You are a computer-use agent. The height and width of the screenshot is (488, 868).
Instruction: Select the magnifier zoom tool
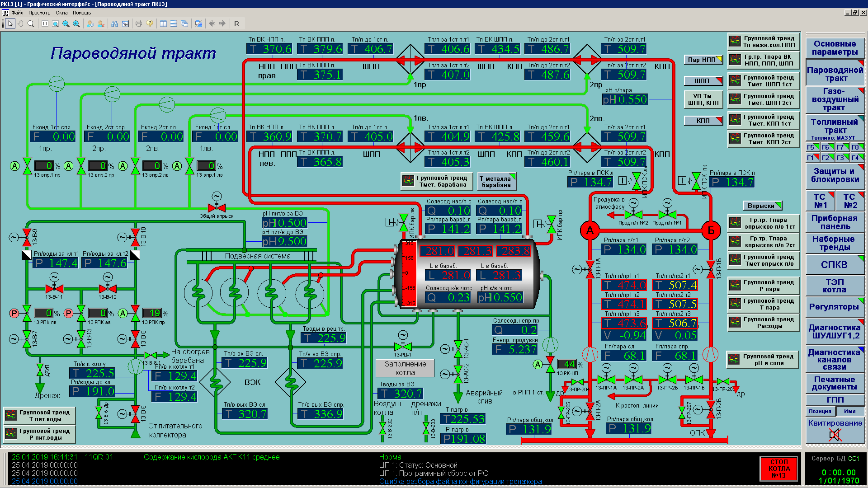31,23
